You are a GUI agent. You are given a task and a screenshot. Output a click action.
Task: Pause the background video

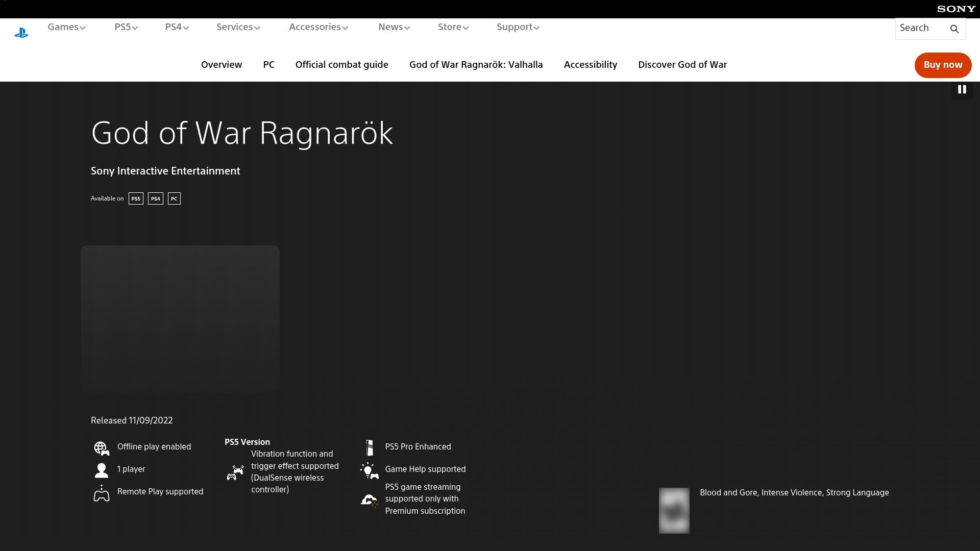point(962,90)
